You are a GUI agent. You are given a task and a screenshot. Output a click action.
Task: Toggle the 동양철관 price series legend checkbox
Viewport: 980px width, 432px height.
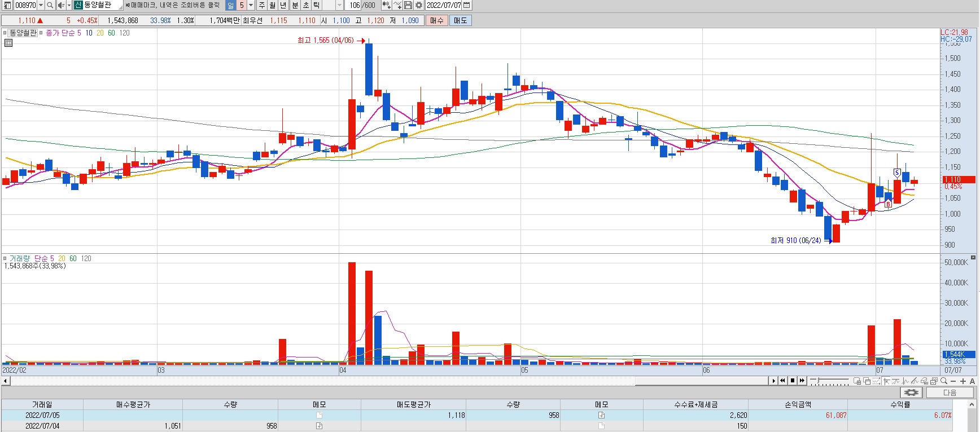(5, 33)
